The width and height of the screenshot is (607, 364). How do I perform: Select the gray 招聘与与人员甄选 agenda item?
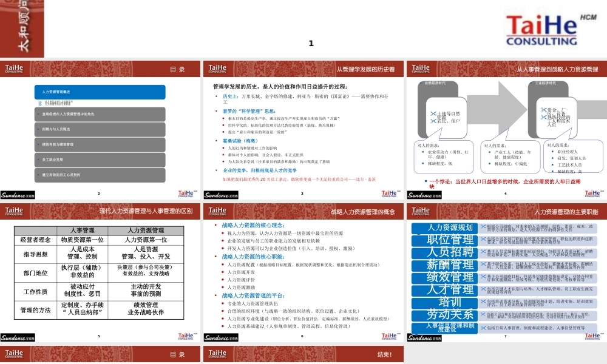click(x=100, y=129)
